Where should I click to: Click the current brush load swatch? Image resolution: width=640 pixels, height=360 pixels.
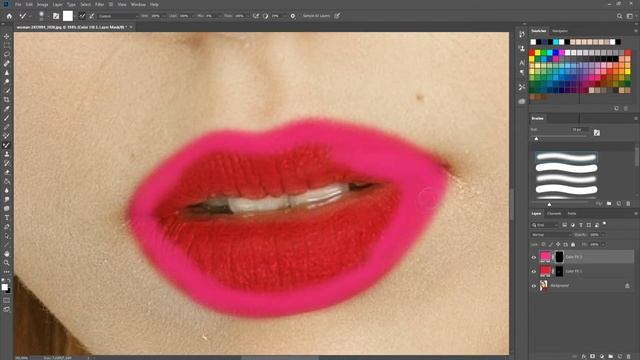tap(68, 16)
